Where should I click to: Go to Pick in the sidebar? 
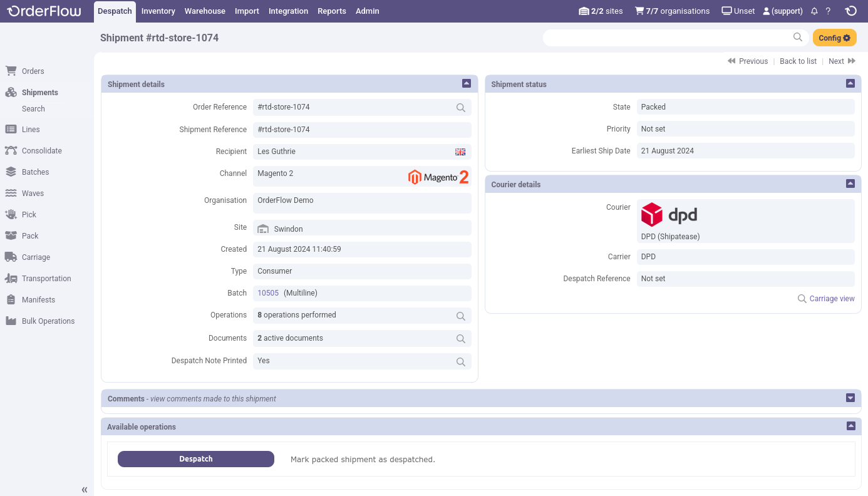[x=29, y=215]
